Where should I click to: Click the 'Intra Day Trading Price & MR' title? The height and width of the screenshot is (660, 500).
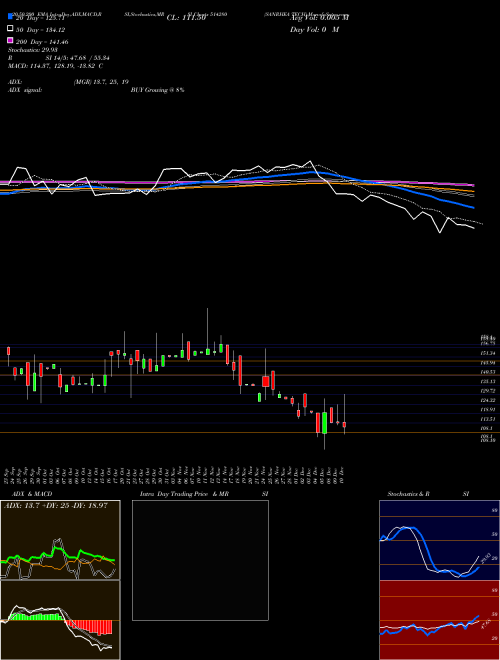coord(184,494)
